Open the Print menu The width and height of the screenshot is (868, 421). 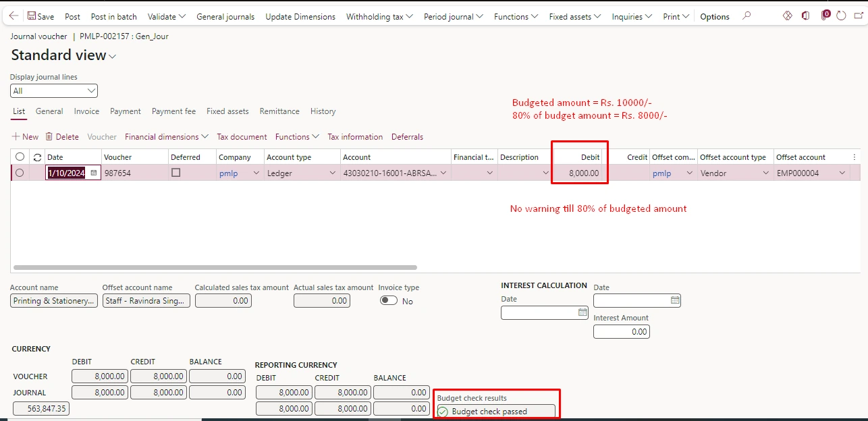[676, 16]
